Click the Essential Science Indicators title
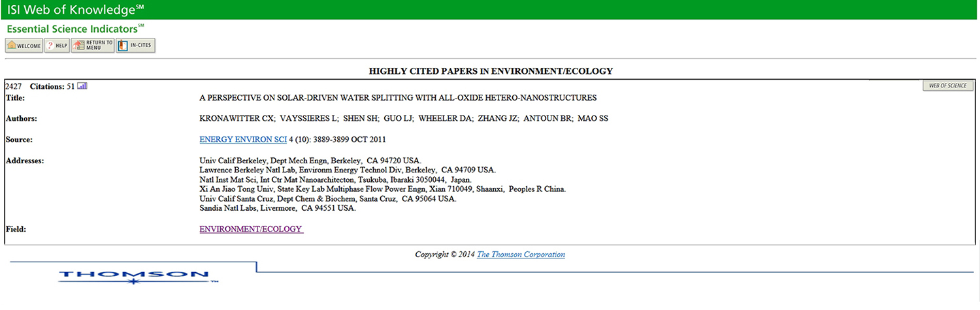Image resolution: width=980 pixels, height=310 pixels. coord(75,29)
